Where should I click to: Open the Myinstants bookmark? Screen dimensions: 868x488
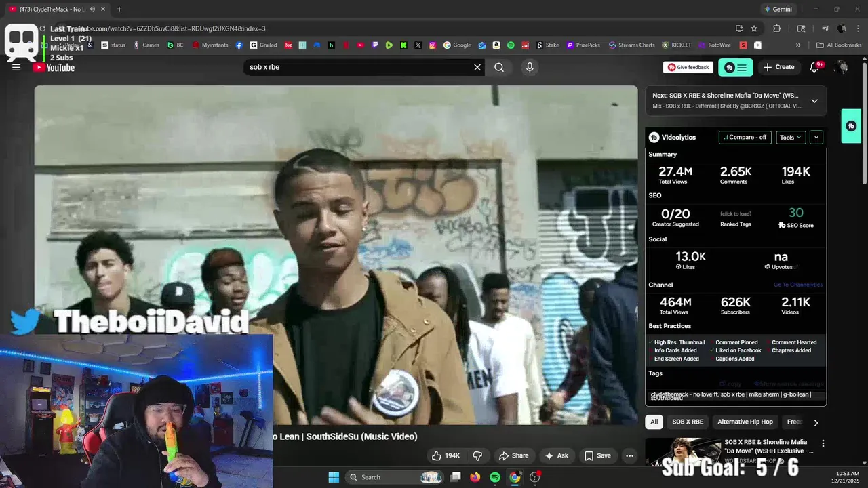(x=210, y=45)
